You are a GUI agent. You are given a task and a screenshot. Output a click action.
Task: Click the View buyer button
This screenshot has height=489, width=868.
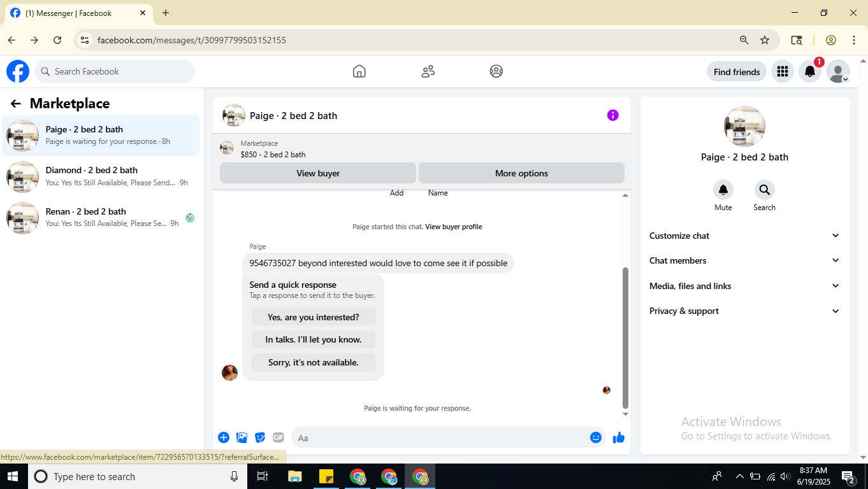[x=318, y=173]
